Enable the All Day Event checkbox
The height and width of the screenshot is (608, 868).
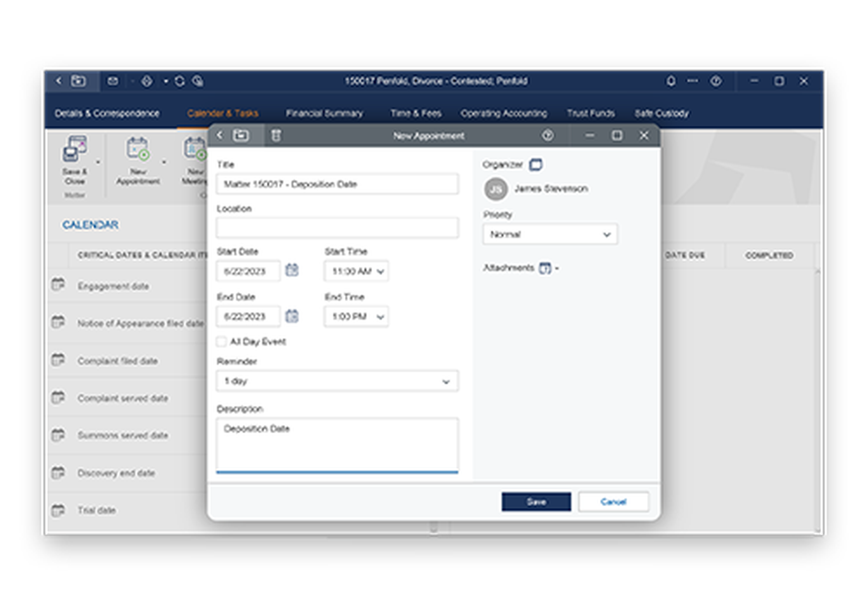[x=221, y=342]
